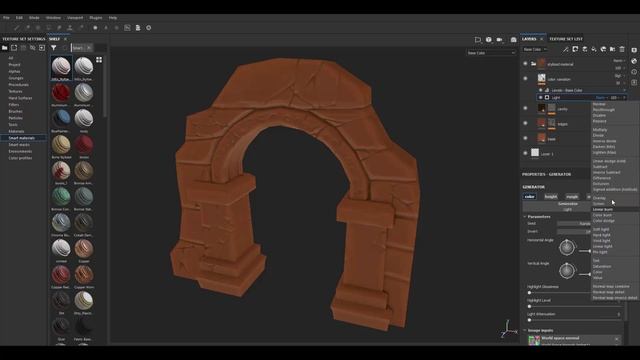Click the viewport perspective box icon
The height and width of the screenshot is (360, 640).
[x=478, y=40]
